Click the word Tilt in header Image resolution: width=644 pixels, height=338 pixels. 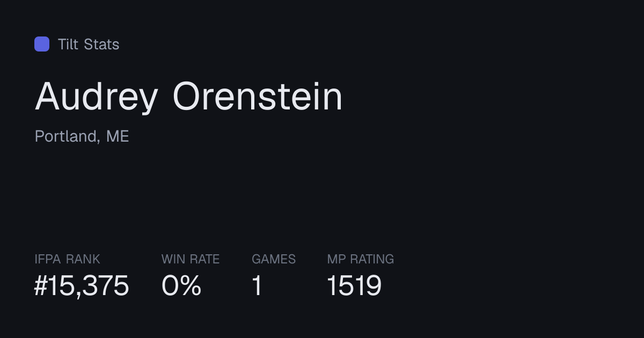pyautogui.click(x=68, y=44)
